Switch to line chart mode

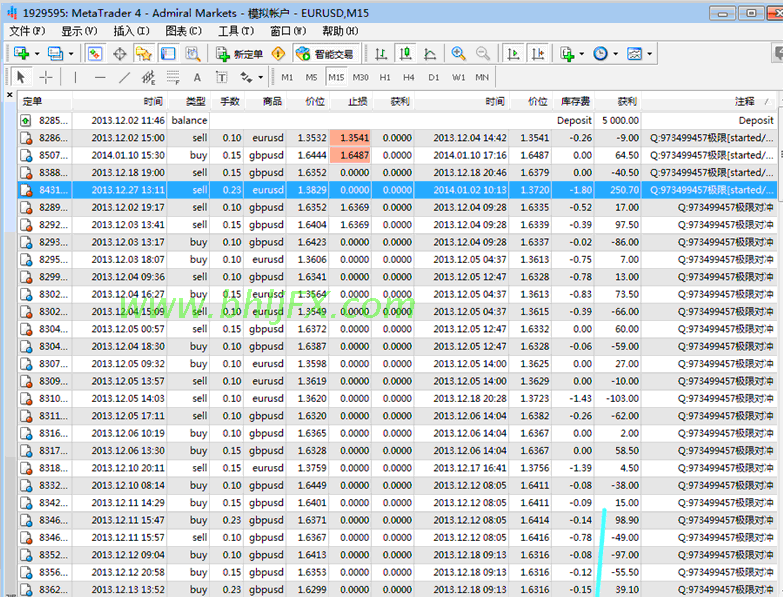(x=430, y=53)
